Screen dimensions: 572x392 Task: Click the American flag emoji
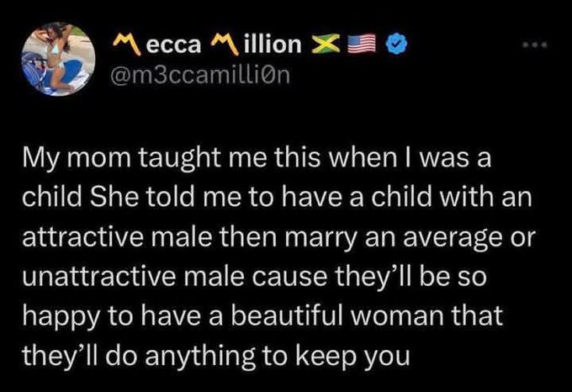[x=359, y=45]
